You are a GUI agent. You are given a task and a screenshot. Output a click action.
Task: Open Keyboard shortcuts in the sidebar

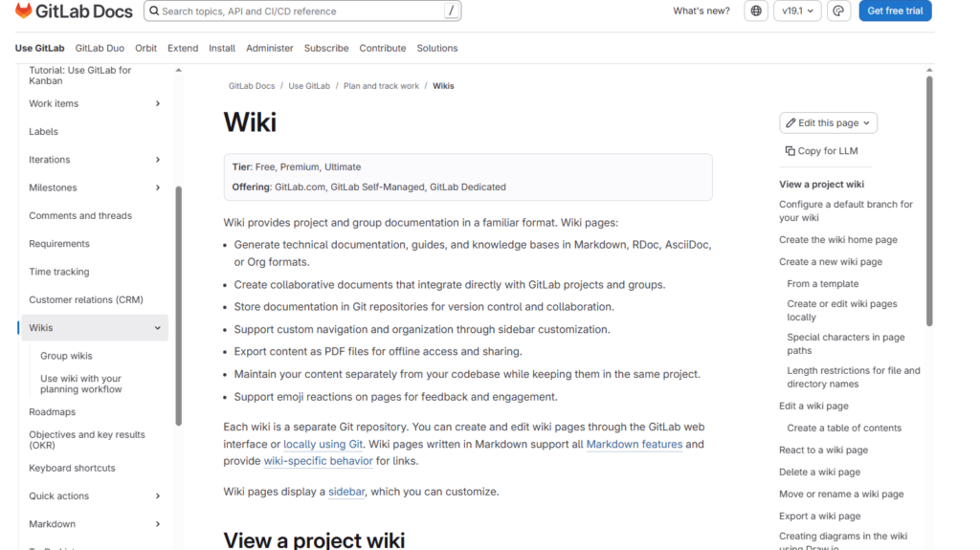click(x=72, y=468)
